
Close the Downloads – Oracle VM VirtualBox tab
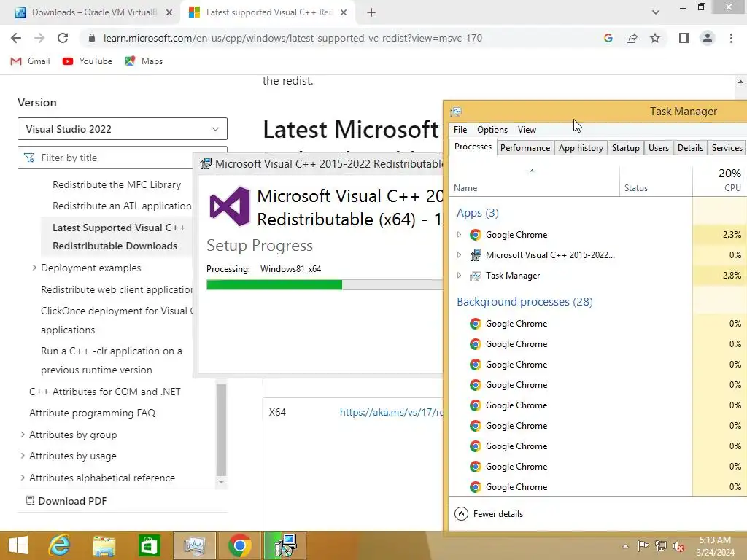click(169, 12)
